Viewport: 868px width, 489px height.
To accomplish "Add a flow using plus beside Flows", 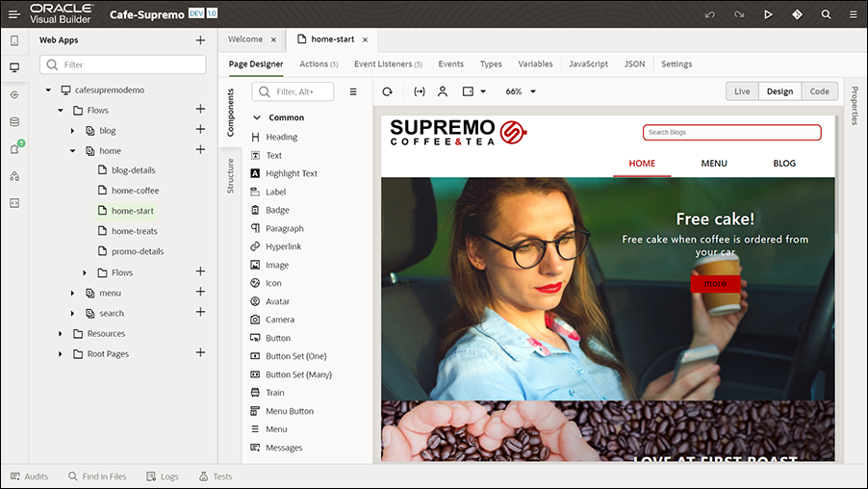I will [x=200, y=109].
